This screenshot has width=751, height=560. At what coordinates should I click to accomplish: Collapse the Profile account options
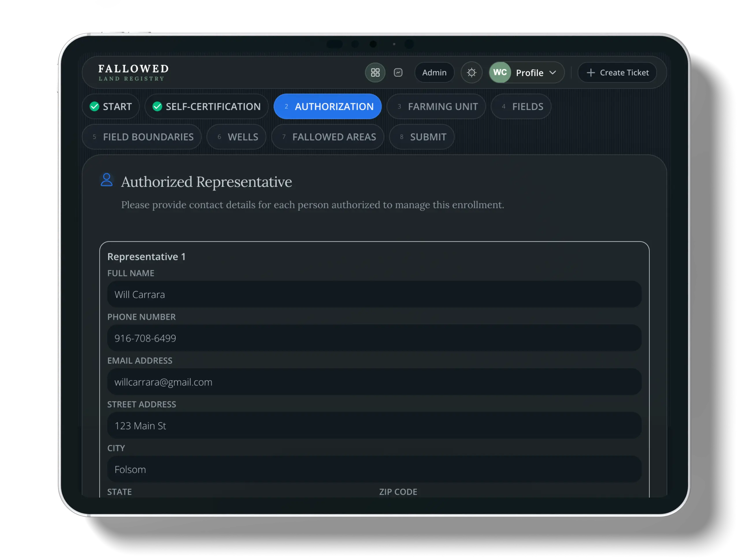pos(553,72)
